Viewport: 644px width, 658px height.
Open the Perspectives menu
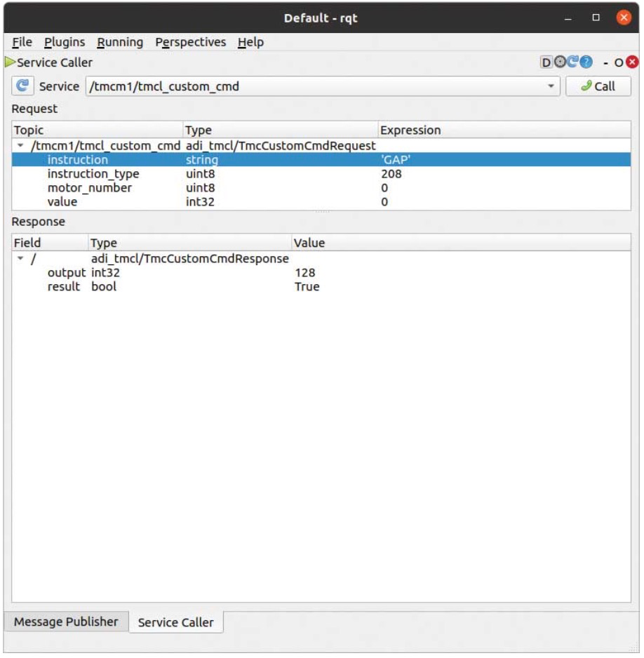click(191, 42)
